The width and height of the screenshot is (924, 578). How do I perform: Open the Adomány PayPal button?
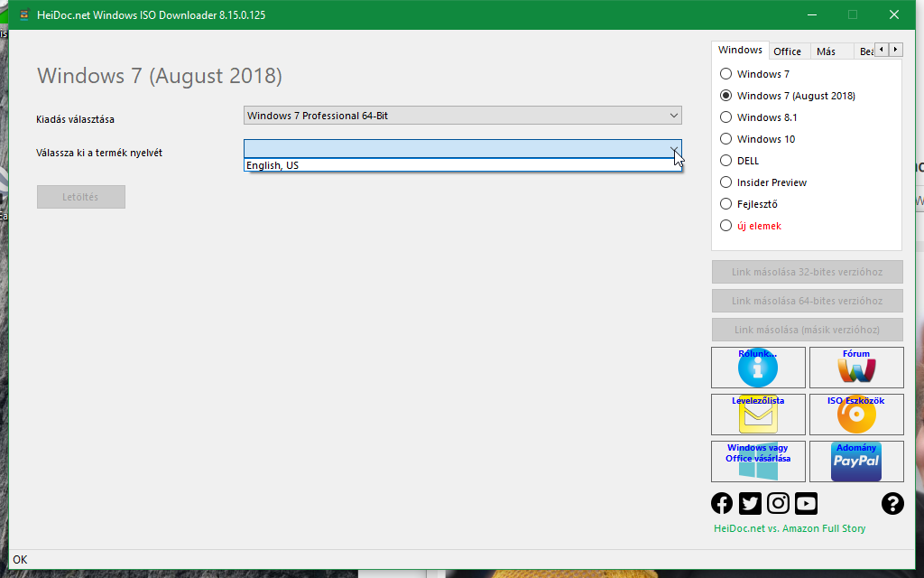point(856,461)
